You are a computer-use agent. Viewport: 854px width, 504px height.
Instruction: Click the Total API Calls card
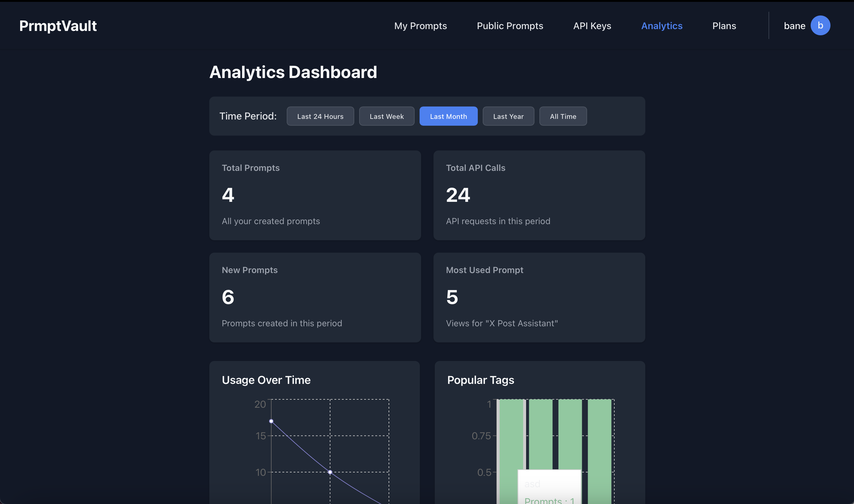point(539,195)
